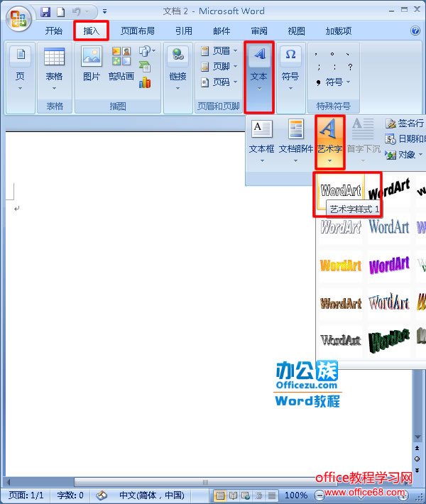The image size is (426, 504).
Task: Click the Ω 符号 symbol icon
Action: click(x=290, y=54)
